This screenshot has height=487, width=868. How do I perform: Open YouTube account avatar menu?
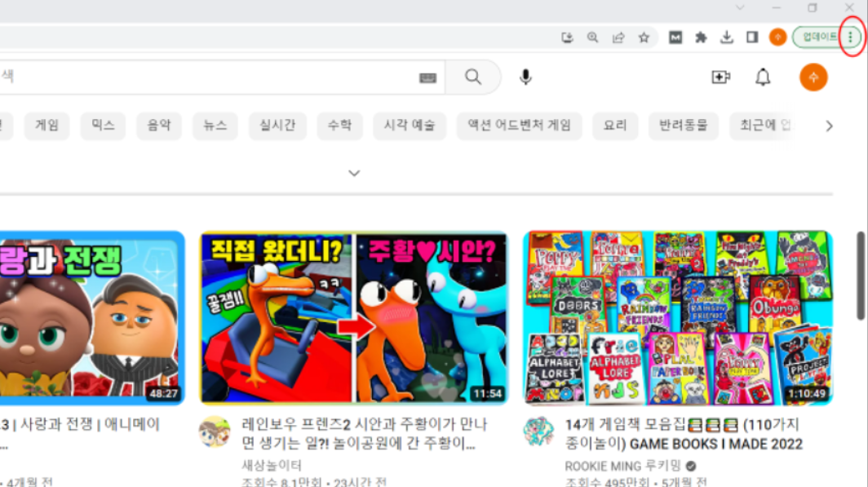pyautogui.click(x=813, y=77)
